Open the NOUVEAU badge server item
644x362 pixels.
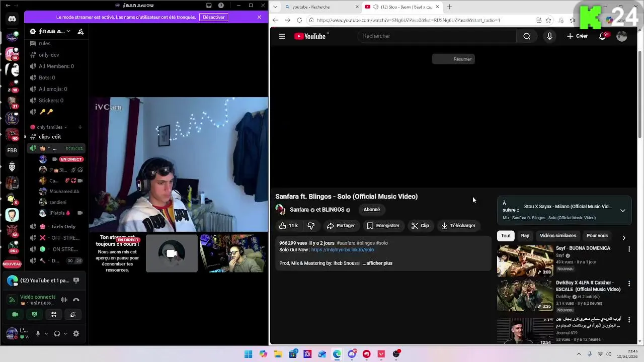tap(12, 264)
